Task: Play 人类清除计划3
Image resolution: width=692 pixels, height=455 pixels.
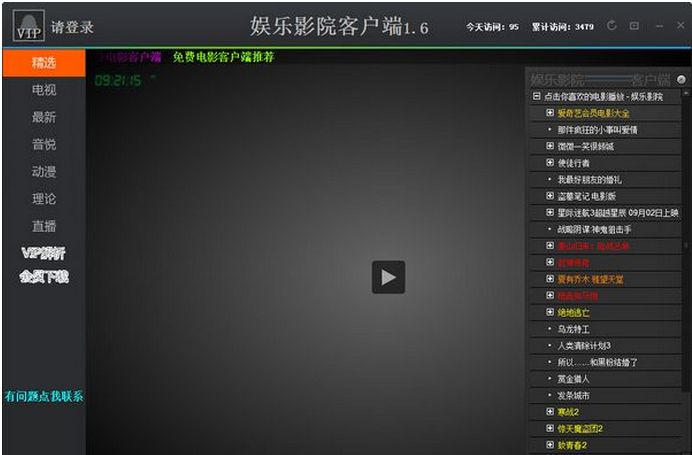Action: [584, 346]
